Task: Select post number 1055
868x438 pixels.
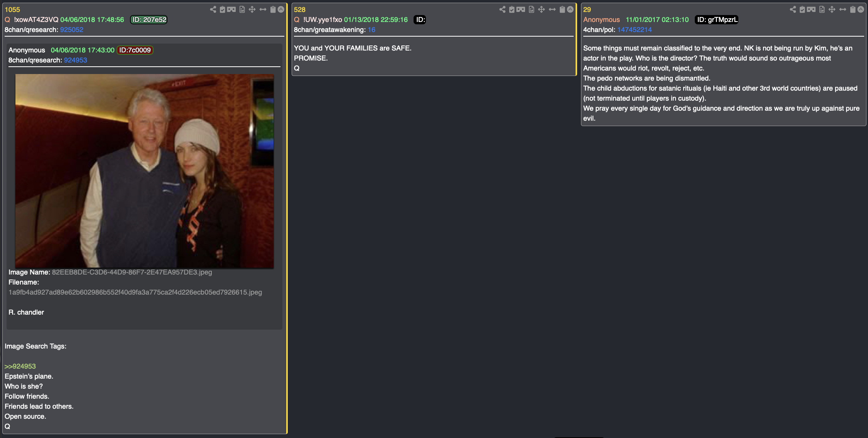Action: (12, 10)
